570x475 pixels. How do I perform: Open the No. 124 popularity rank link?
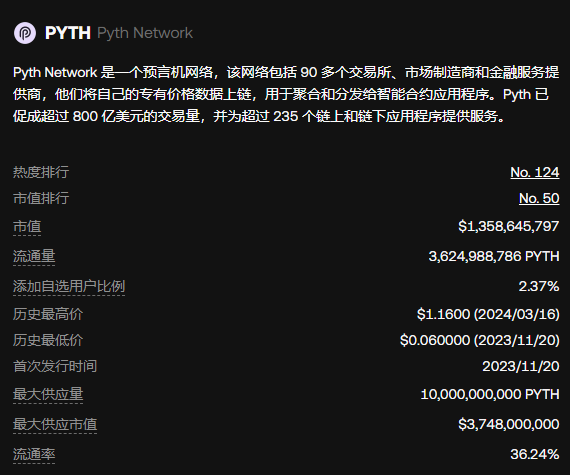pos(534,172)
